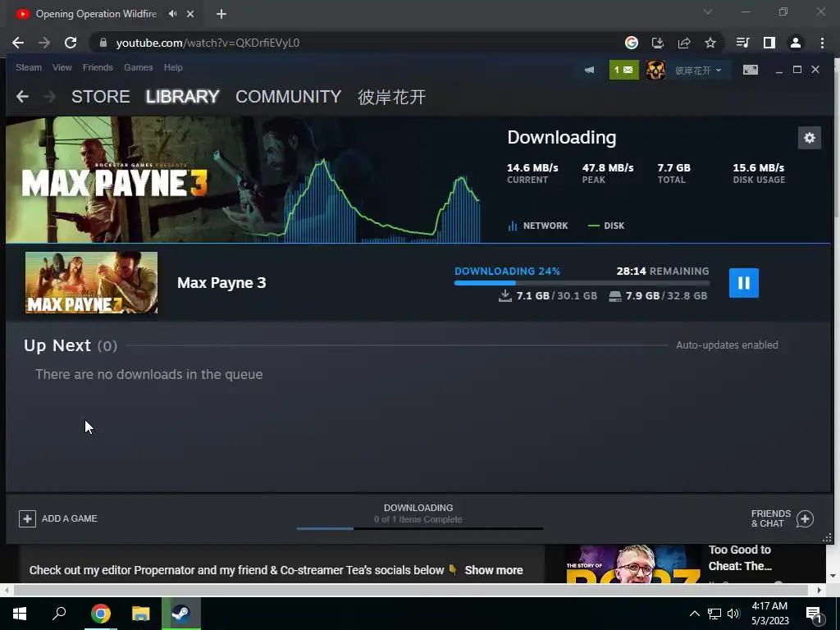This screenshot has height=630, width=840.
Task: Open Steam inbox envelope notification
Action: 623,71
